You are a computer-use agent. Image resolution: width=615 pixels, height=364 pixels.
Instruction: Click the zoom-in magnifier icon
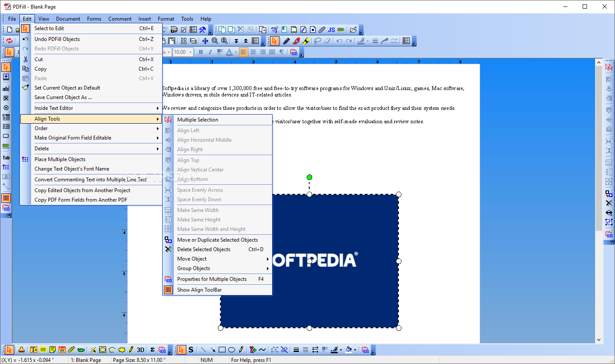pyautogui.click(x=215, y=41)
